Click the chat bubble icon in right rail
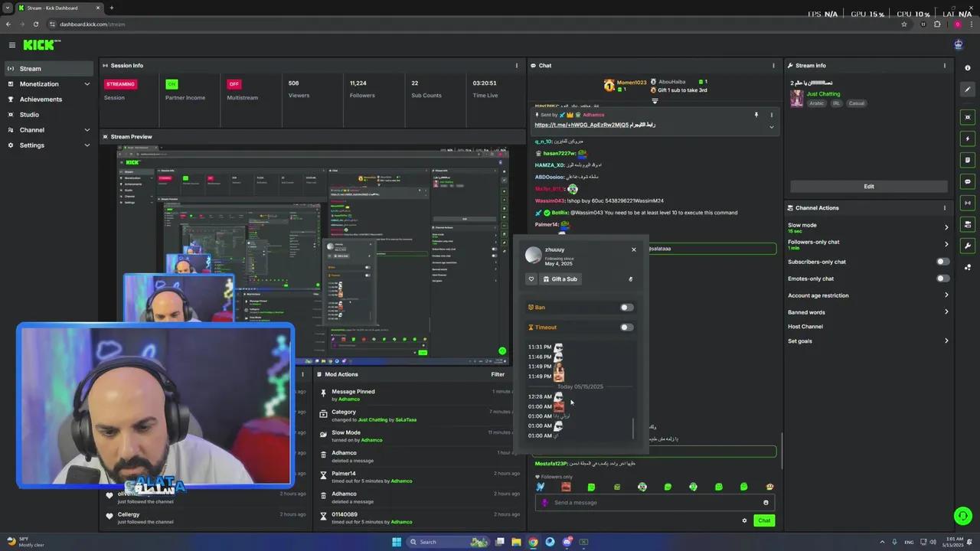This screenshot has height=551, width=980. coord(968,181)
